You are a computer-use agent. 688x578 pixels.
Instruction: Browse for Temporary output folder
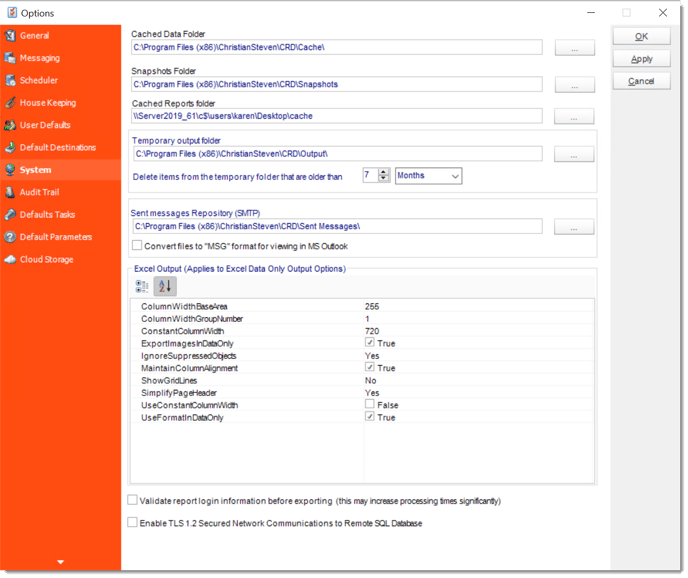click(573, 154)
